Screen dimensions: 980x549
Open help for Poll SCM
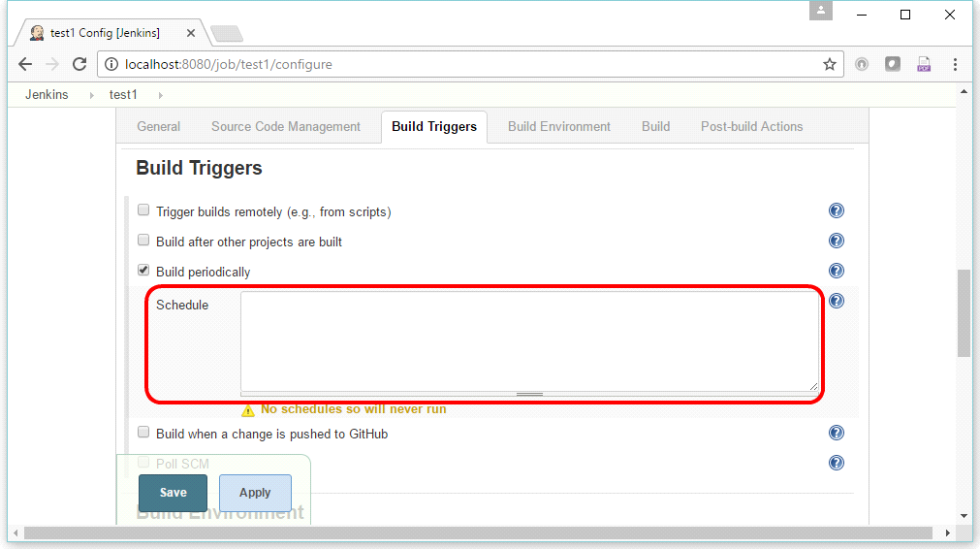click(x=837, y=463)
